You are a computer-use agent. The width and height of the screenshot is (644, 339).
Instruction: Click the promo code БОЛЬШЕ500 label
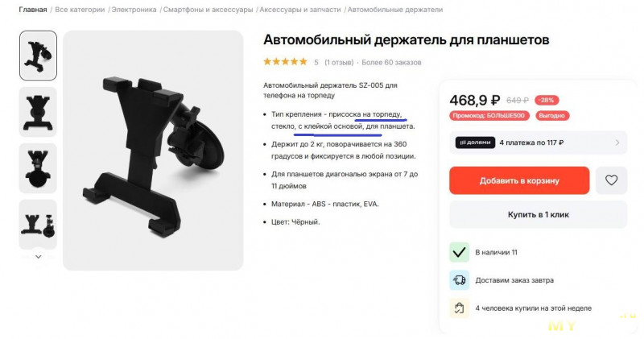[489, 115]
